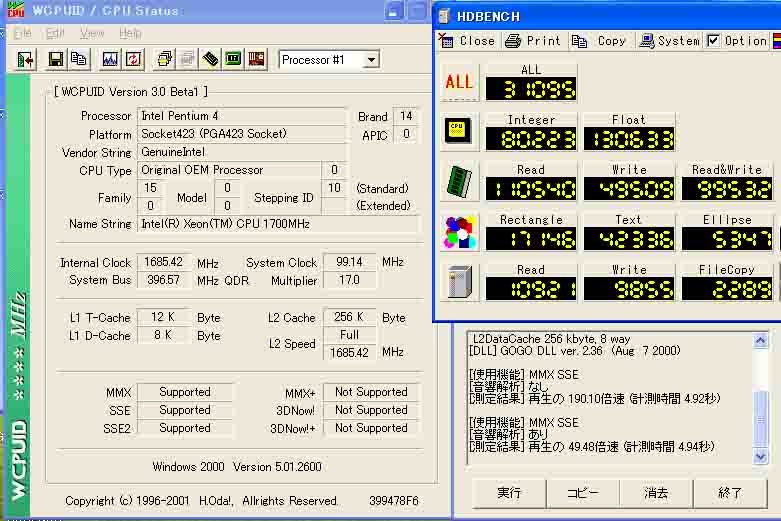Click the colorful circles video benchmark icon
The height and width of the screenshot is (521, 781).
pyautogui.click(x=459, y=232)
